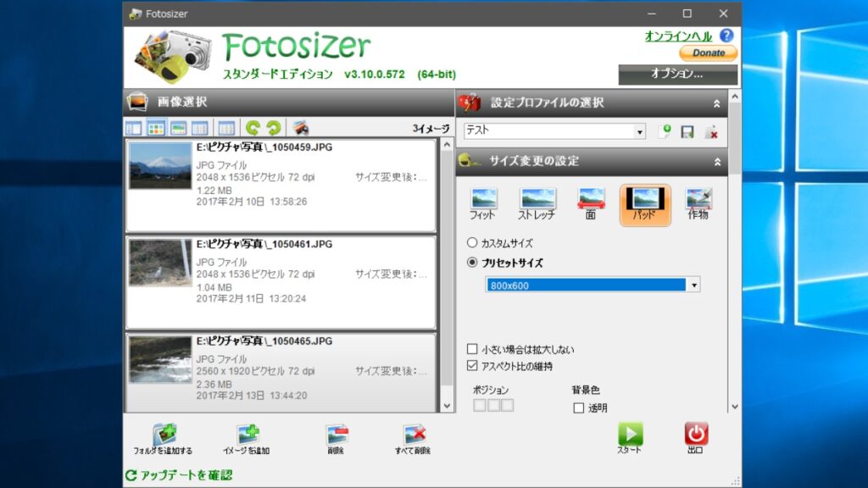The image size is (868, 488).
Task: Start resizing with the スタート play icon
Action: point(630,438)
